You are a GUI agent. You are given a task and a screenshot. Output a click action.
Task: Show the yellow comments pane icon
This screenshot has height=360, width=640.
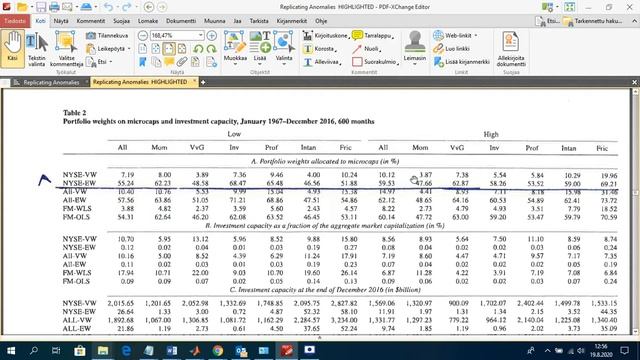(x=169, y=62)
